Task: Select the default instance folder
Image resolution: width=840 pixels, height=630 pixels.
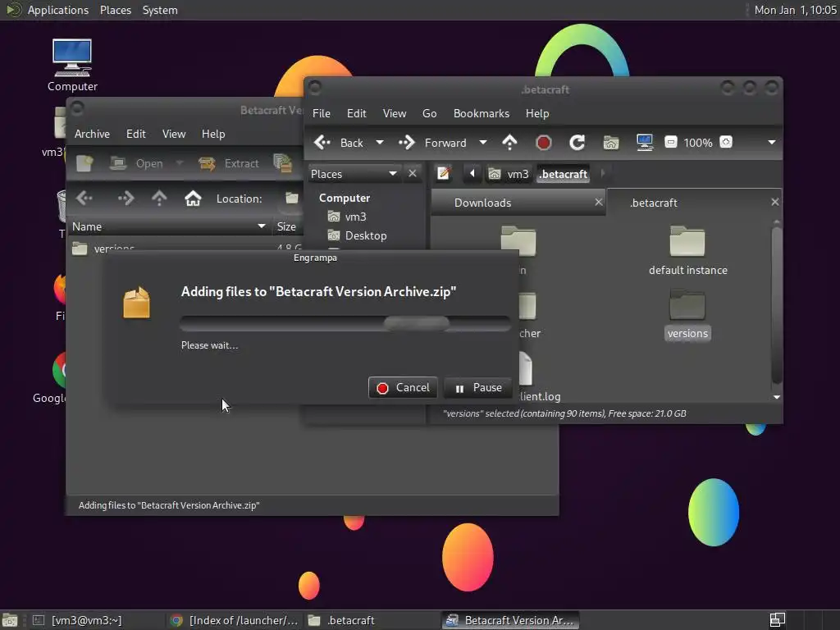Action: click(x=688, y=250)
